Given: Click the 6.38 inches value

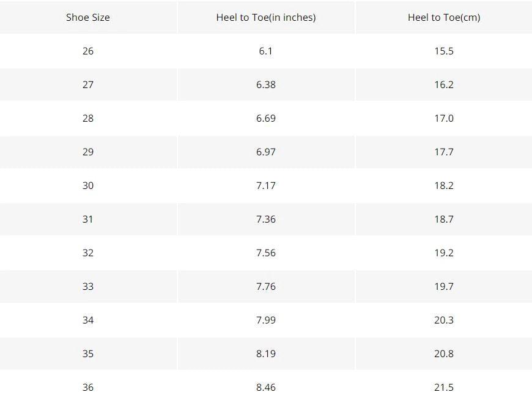Looking at the screenshot, I should pos(266,84).
